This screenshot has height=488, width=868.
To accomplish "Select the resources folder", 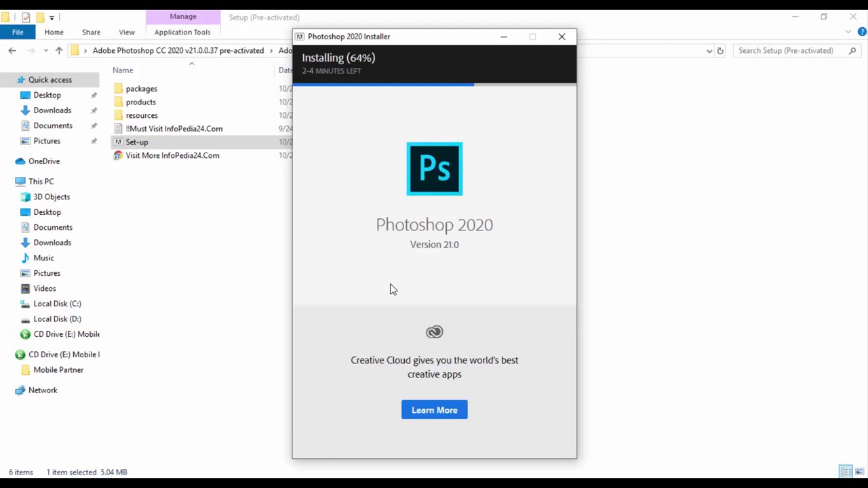I will [141, 115].
